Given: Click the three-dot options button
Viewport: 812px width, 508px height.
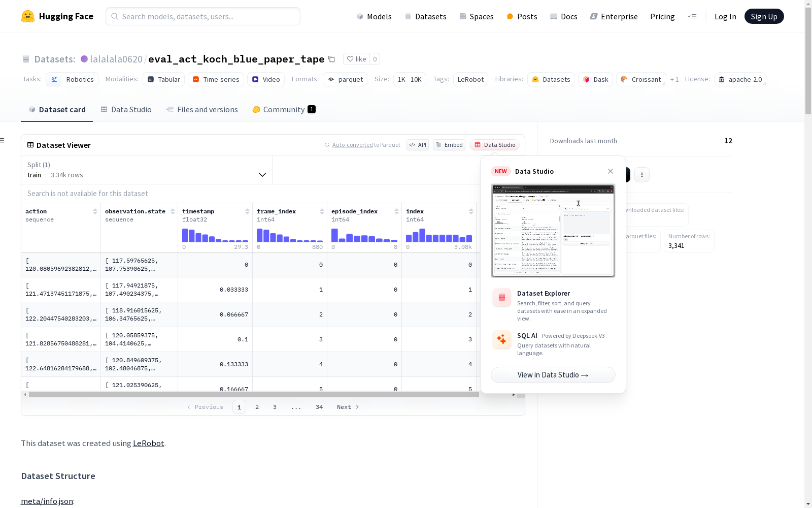Looking at the screenshot, I should pyautogui.click(x=642, y=175).
